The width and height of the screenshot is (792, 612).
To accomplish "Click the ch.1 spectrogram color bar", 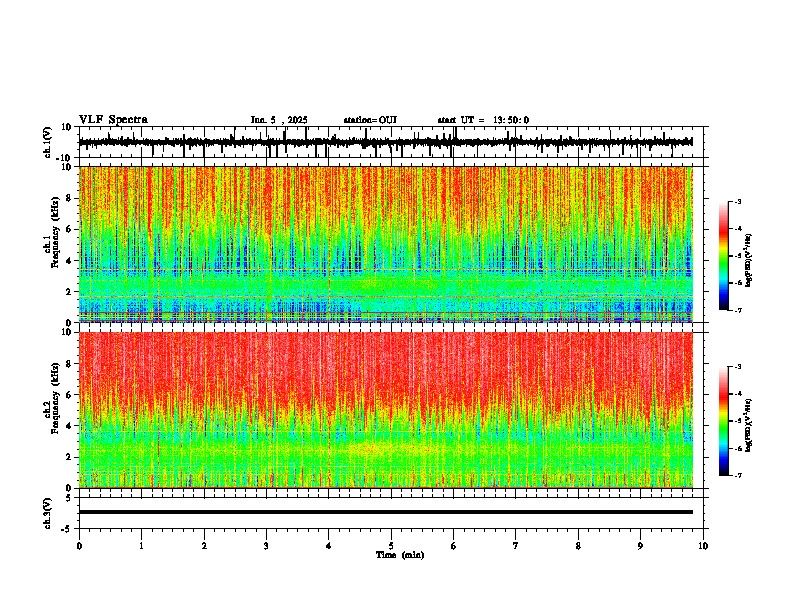I will (723, 256).
